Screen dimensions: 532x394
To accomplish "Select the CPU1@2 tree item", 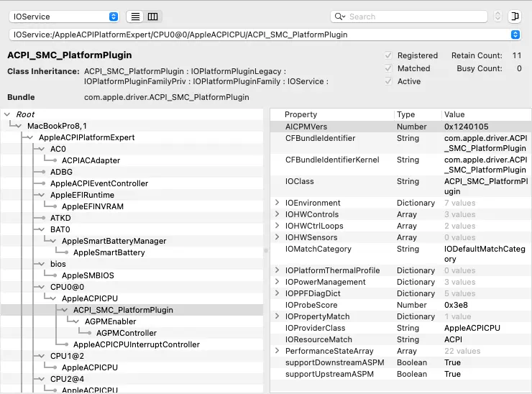I will [67, 356].
